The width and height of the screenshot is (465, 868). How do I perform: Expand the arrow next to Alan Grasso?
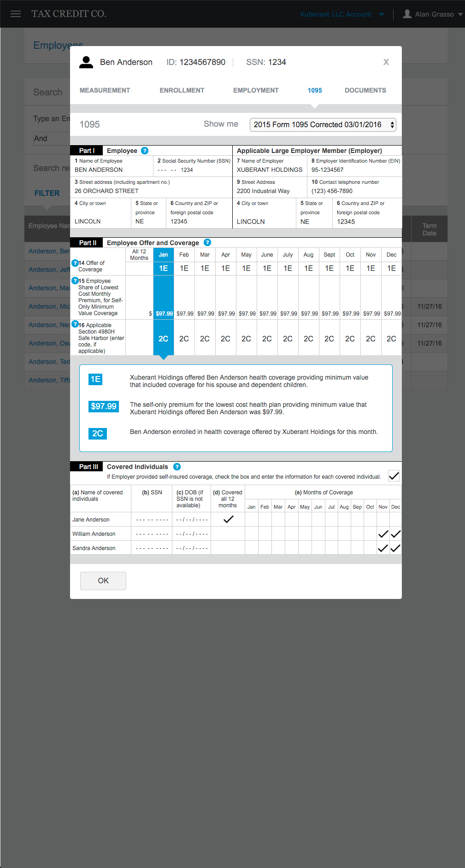point(460,14)
